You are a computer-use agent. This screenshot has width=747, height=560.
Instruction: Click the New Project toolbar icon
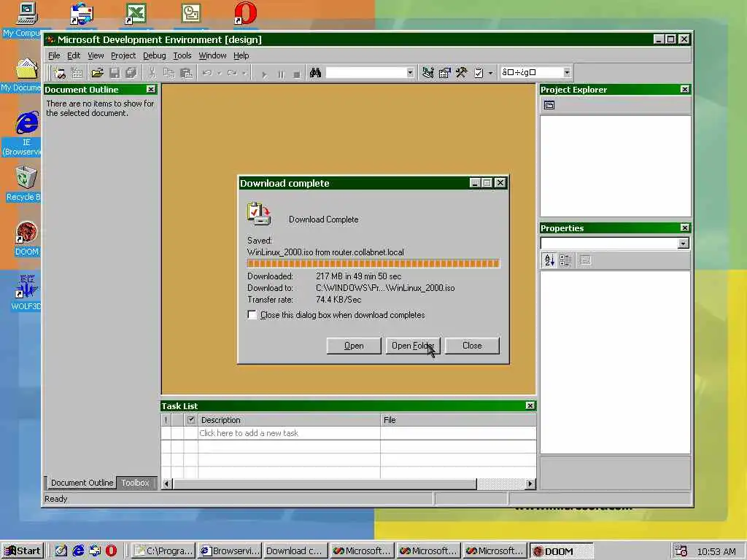coord(60,73)
